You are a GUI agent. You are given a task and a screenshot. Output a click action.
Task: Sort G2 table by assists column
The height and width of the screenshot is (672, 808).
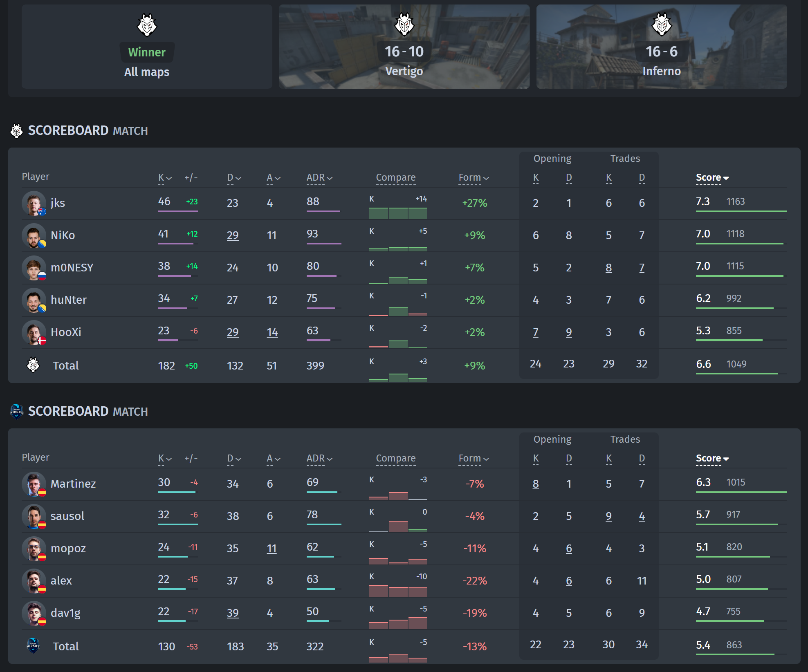tap(274, 178)
